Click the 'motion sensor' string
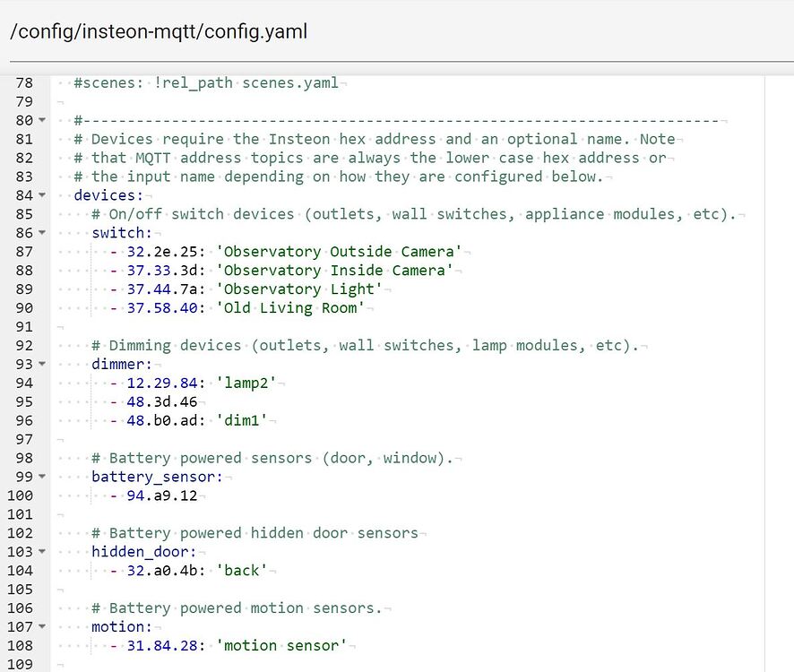794x672 pixels. pyautogui.click(x=281, y=646)
